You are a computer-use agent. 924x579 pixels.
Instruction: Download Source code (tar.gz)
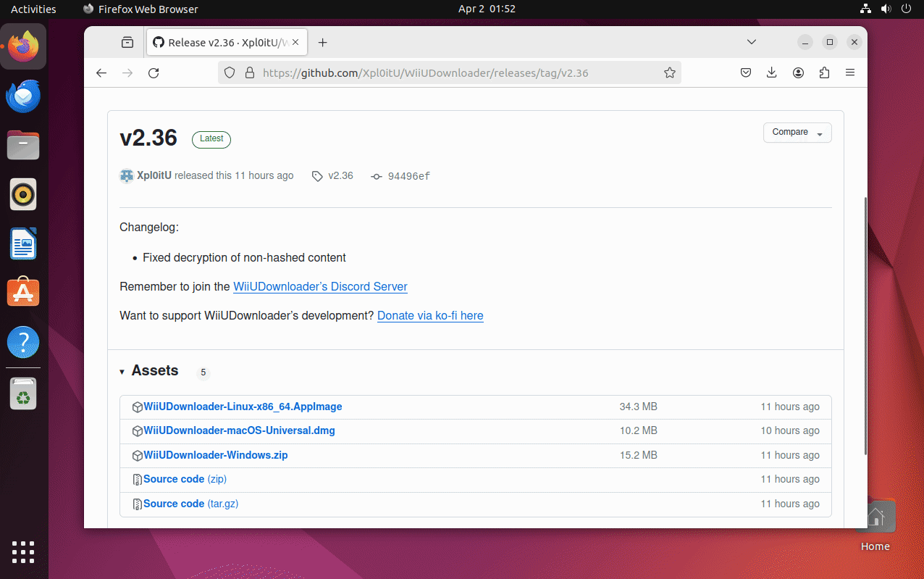coord(190,504)
